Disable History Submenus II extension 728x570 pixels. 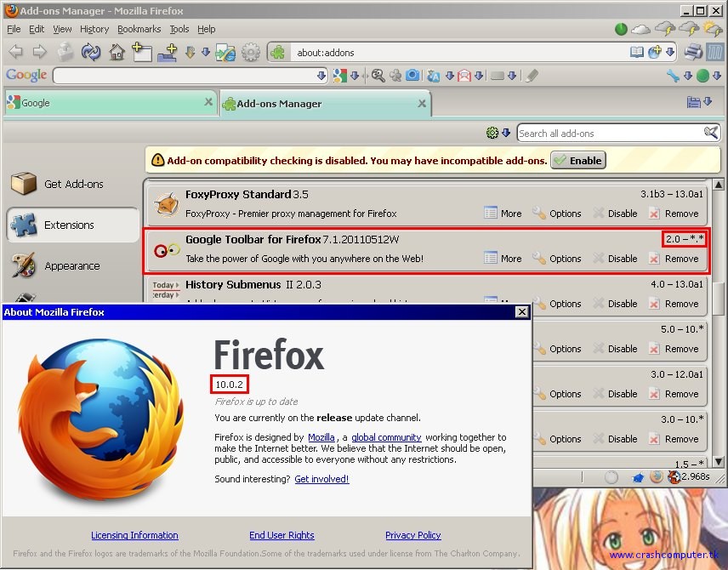pyautogui.click(x=615, y=304)
